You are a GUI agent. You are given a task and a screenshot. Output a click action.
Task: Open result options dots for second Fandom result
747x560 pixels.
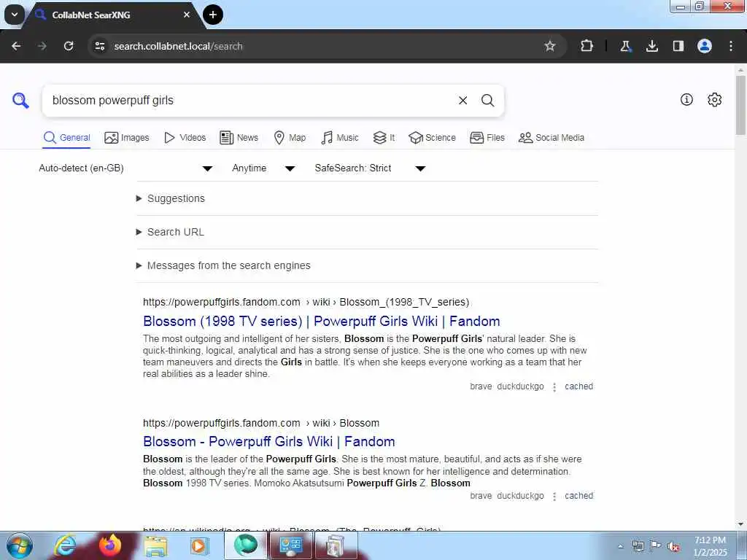pos(554,497)
